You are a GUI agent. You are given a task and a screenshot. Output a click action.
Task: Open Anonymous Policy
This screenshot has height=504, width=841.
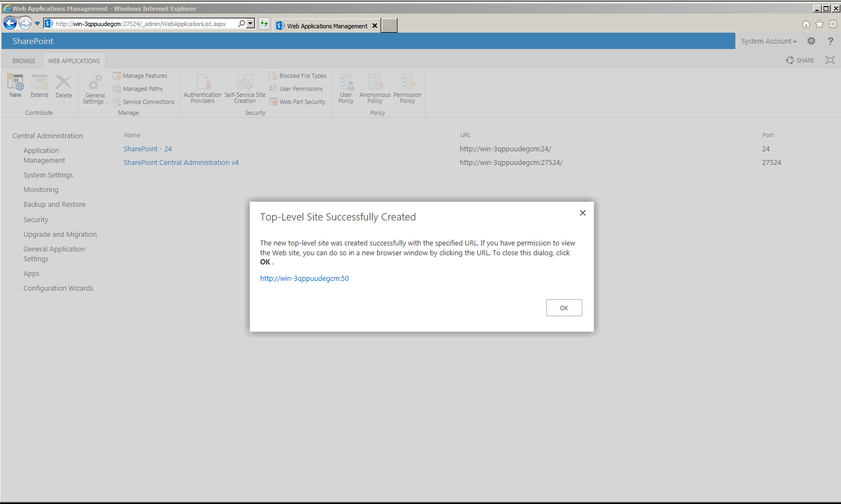point(375,89)
